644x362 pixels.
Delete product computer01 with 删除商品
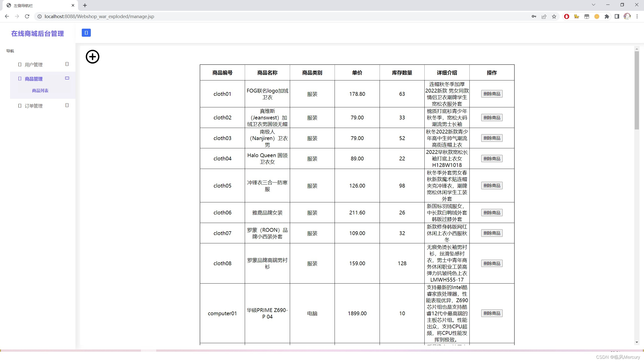point(492,313)
